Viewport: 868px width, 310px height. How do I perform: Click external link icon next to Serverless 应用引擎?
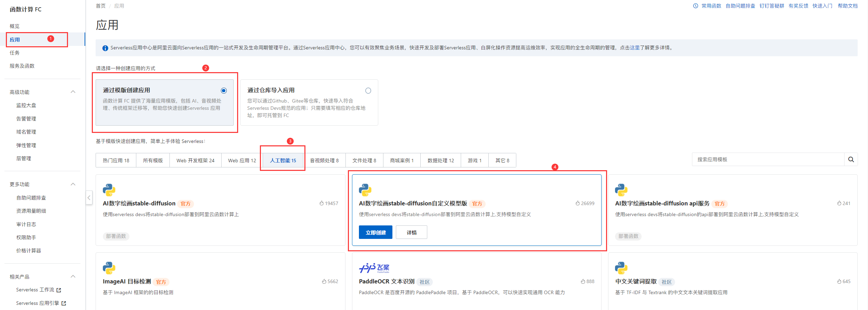tap(64, 303)
